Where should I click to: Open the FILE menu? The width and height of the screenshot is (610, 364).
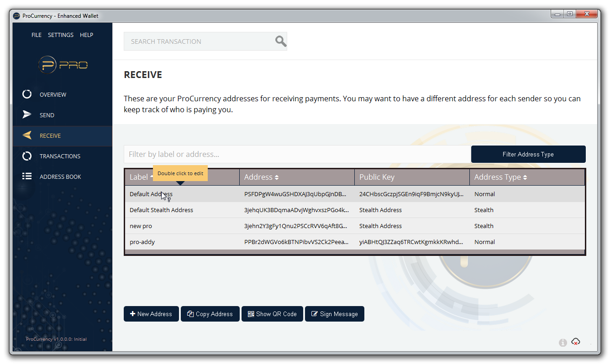pos(37,35)
